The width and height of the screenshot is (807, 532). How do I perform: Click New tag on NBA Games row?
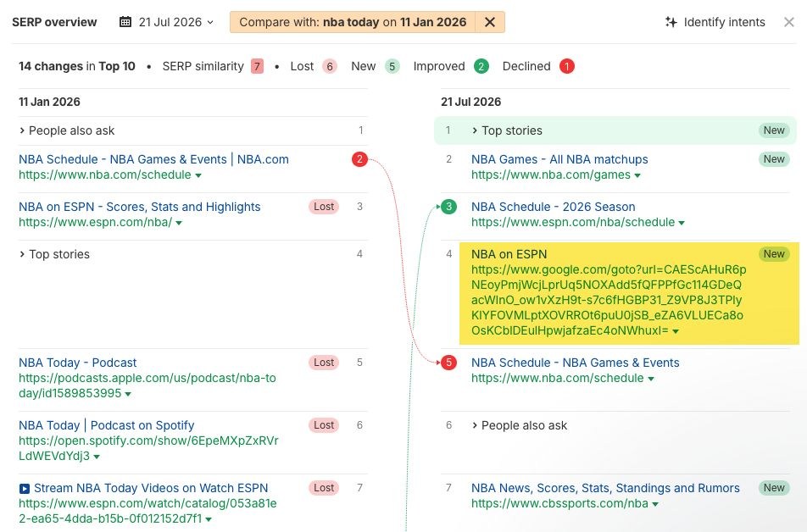click(774, 159)
